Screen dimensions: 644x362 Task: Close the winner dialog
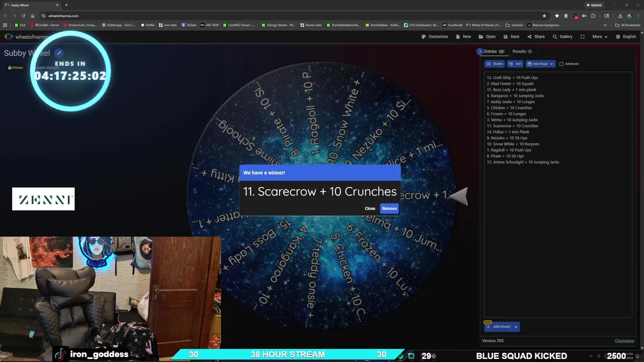370,208
